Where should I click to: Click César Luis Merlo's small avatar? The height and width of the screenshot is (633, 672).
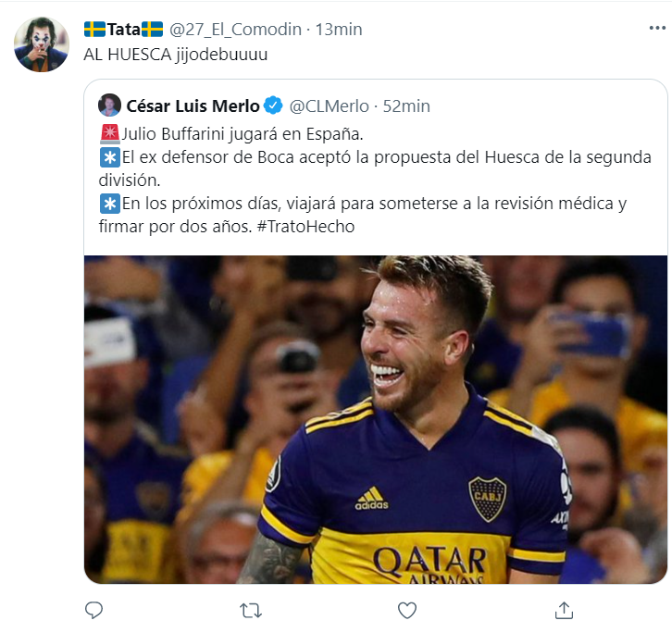[109, 105]
